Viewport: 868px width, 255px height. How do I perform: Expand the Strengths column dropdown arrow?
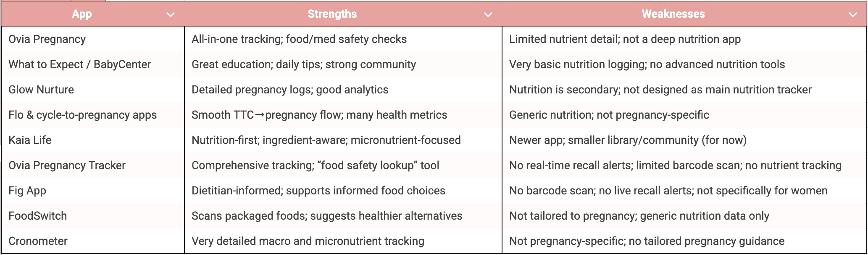point(488,15)
